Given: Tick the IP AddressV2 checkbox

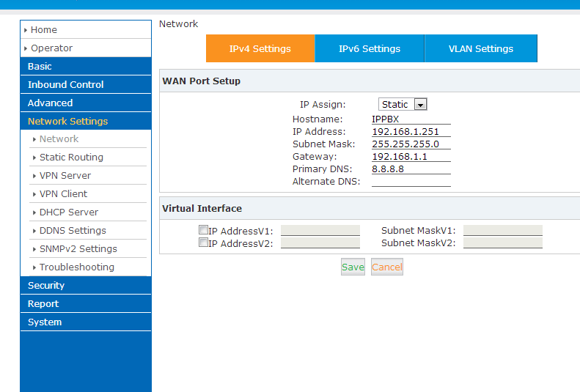Looking at the screenshot, I should click(x=203, y=243).
